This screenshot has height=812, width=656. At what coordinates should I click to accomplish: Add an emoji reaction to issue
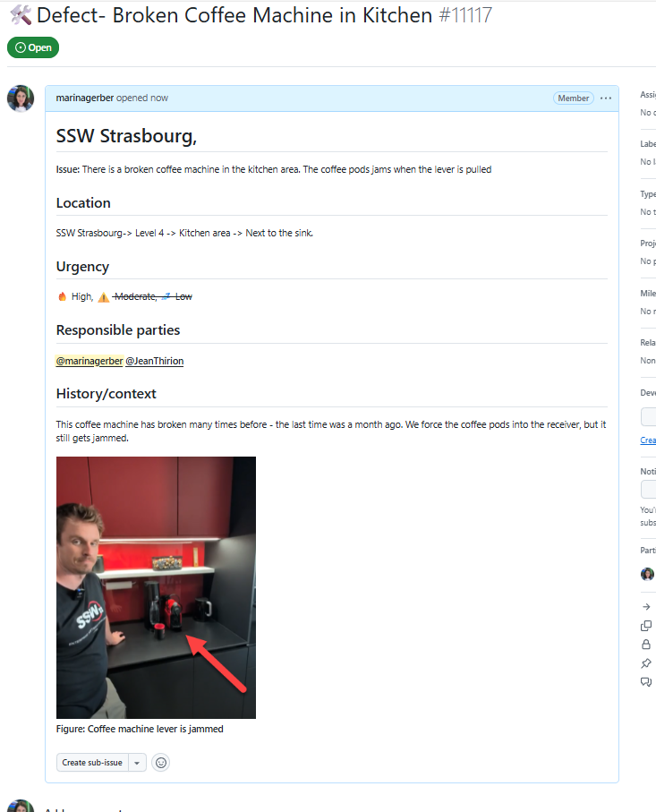(x=161, y=762)
